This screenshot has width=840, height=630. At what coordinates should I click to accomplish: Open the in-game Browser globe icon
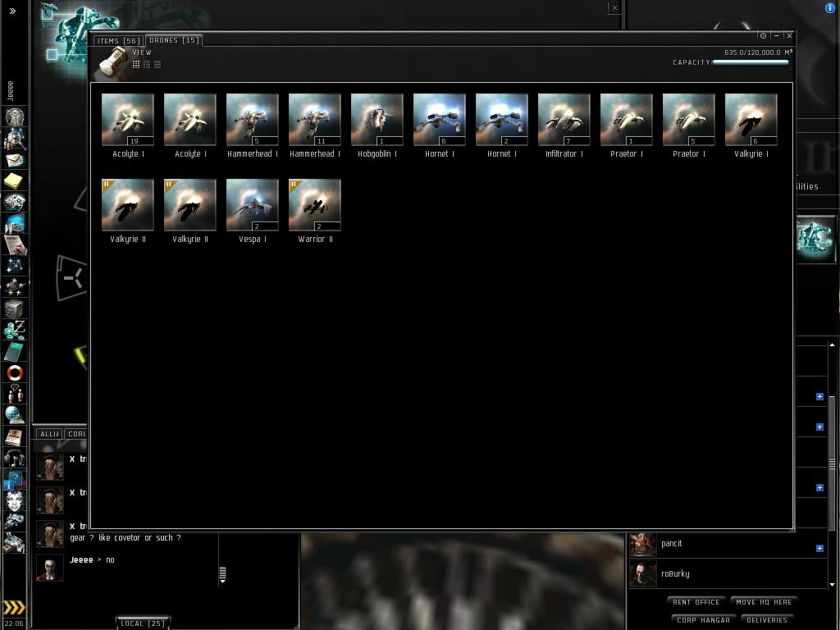[x=15, y=415]
